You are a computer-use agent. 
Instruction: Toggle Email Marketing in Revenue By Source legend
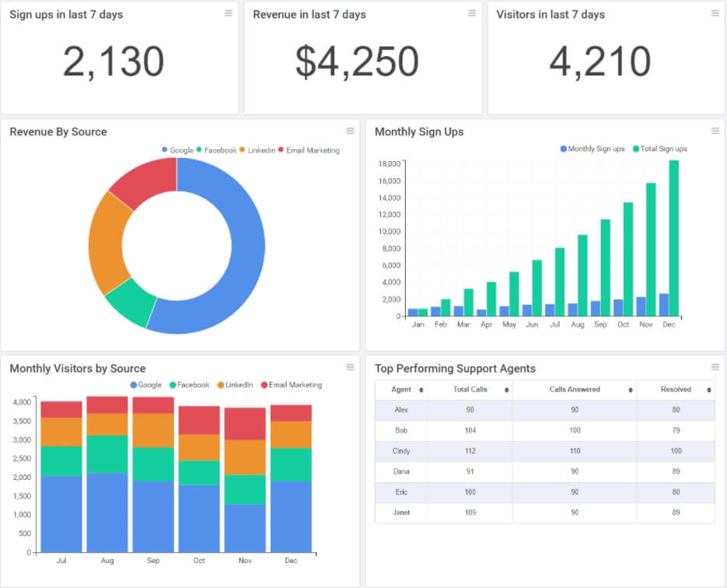coord(309,150)
